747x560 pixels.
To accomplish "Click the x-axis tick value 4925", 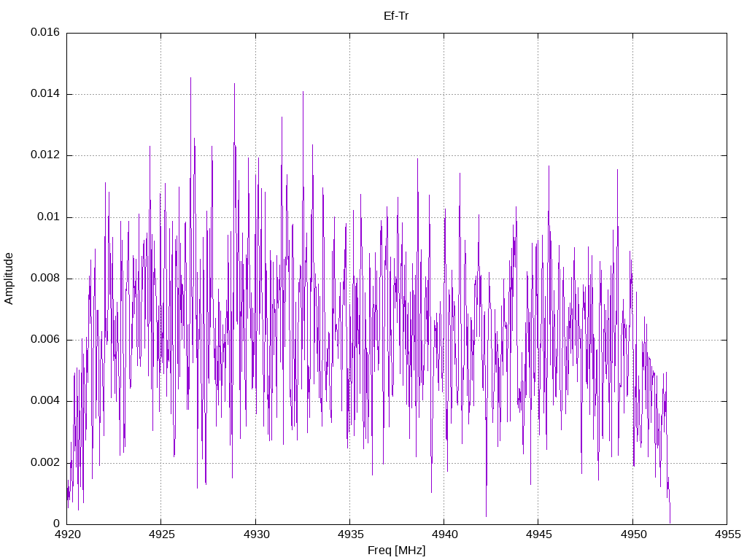I will coord(161,534).
